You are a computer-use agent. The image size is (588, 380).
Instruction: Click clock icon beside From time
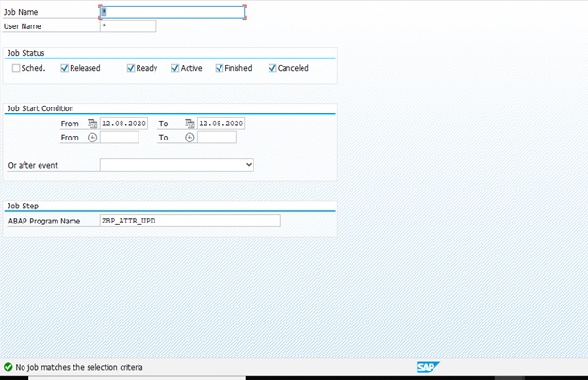point(92,138)
